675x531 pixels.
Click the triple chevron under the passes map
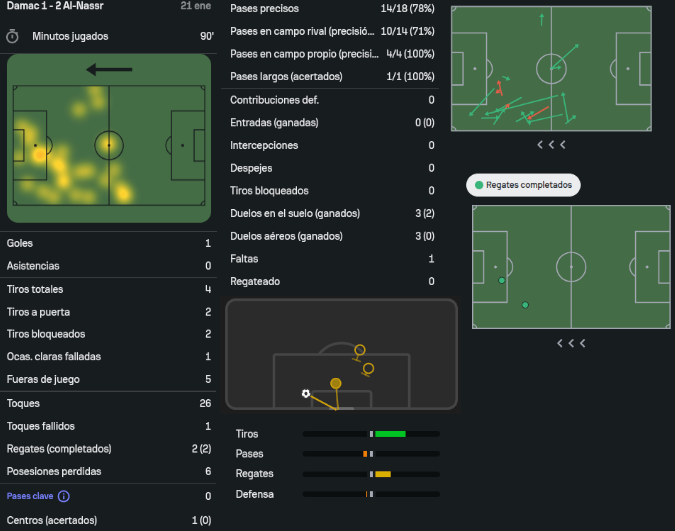pos(551,144)
